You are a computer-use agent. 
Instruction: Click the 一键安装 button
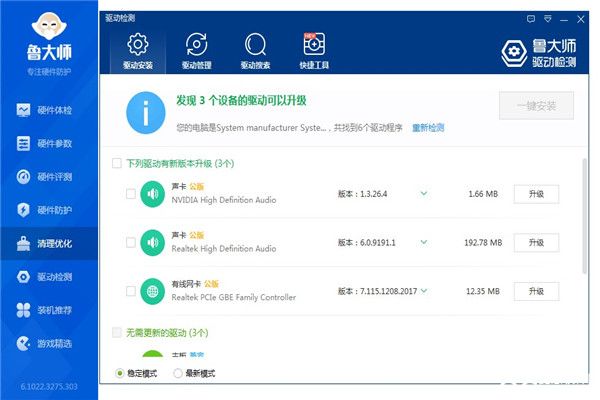click(536, 106)
